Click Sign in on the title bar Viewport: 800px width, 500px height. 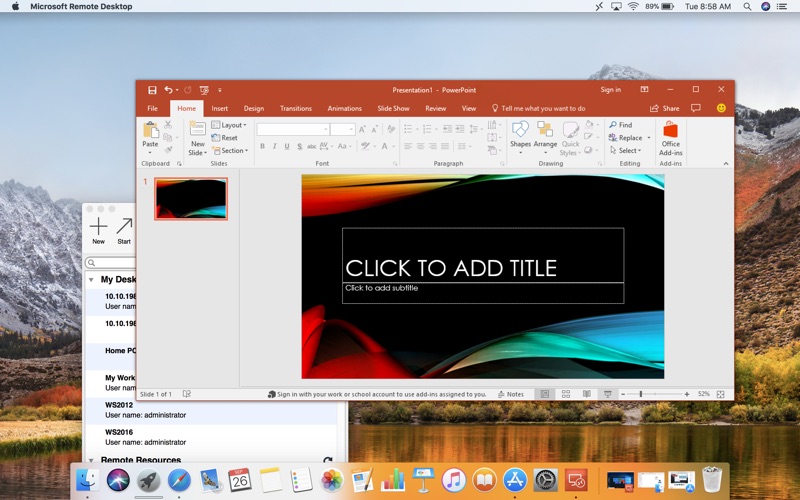click(x=610, y=90)
